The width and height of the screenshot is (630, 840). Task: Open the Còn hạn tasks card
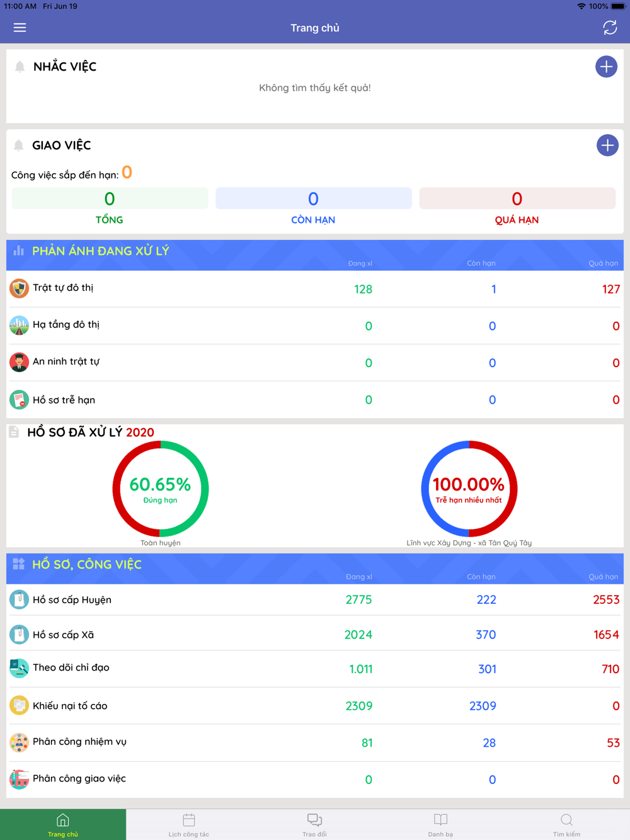click(313, 207)
